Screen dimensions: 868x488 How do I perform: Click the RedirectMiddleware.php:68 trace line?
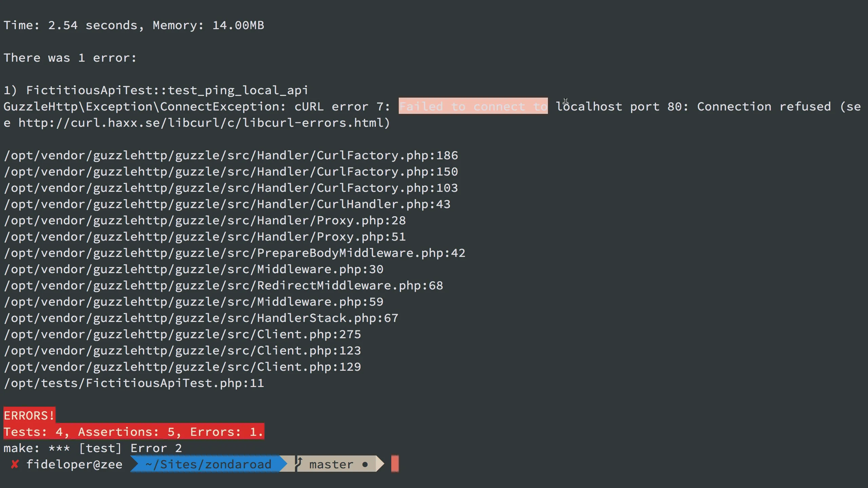click(x=223, y=286)
